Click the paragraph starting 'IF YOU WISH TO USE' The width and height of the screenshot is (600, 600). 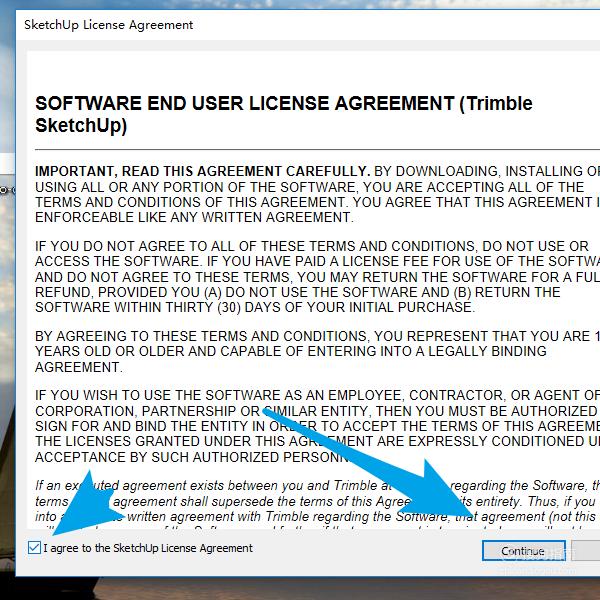tap(317, 426)
